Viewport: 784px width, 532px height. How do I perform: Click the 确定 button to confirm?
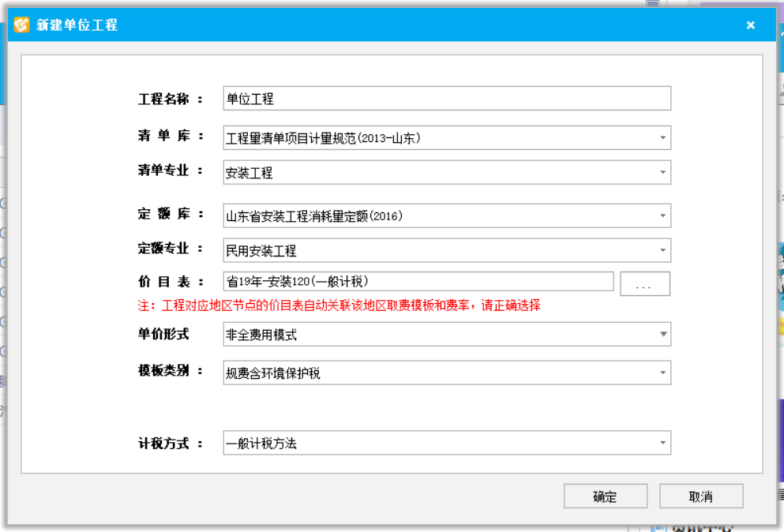[605, 496]
